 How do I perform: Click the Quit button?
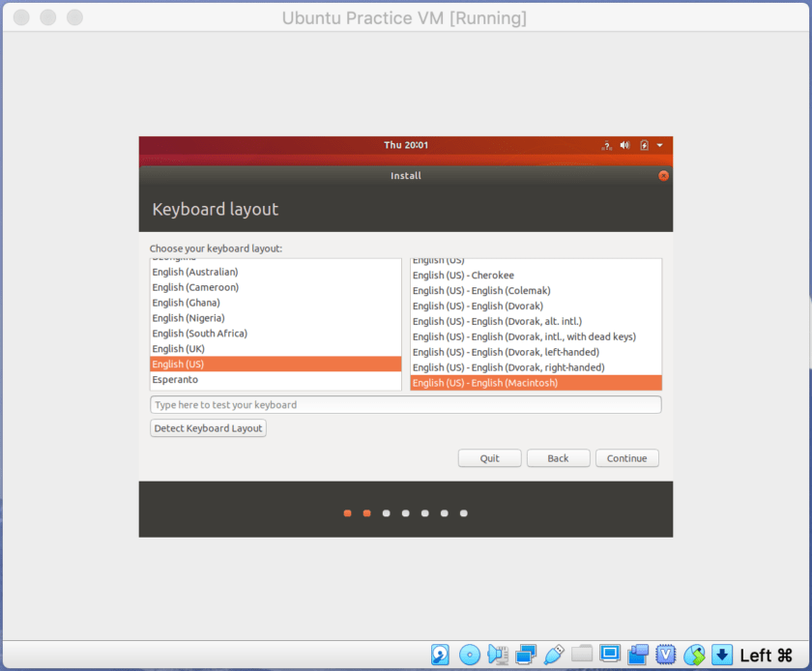489,458
